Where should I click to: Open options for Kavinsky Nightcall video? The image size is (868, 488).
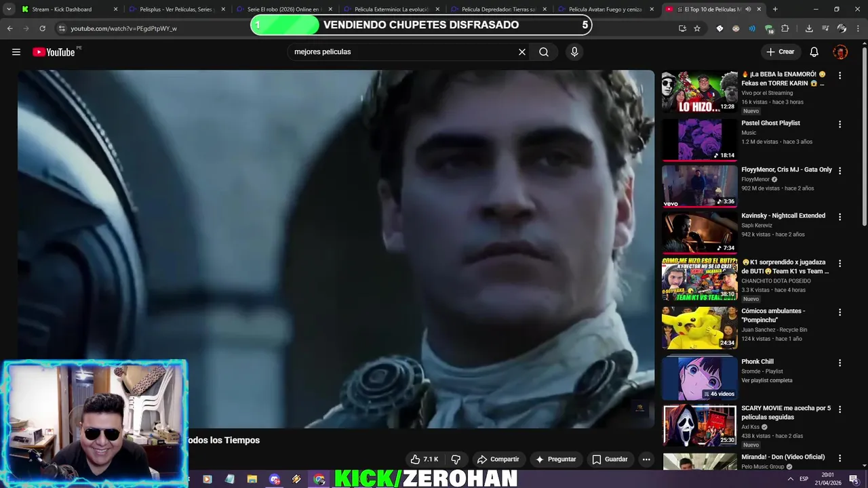tap(840, 217)
